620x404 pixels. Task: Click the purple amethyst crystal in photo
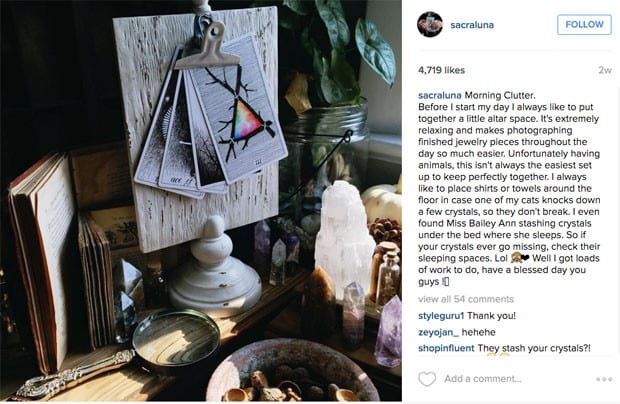pos(389,332)
